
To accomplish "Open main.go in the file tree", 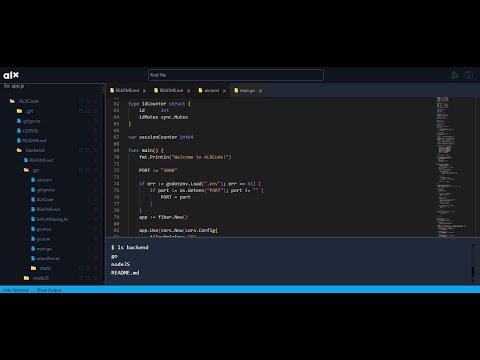I will tap(41, 249).
